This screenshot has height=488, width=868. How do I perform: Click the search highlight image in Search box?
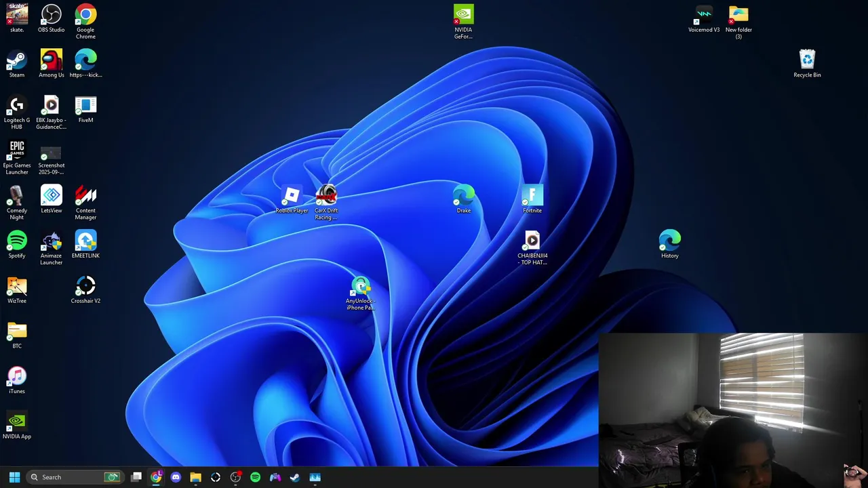112,477
